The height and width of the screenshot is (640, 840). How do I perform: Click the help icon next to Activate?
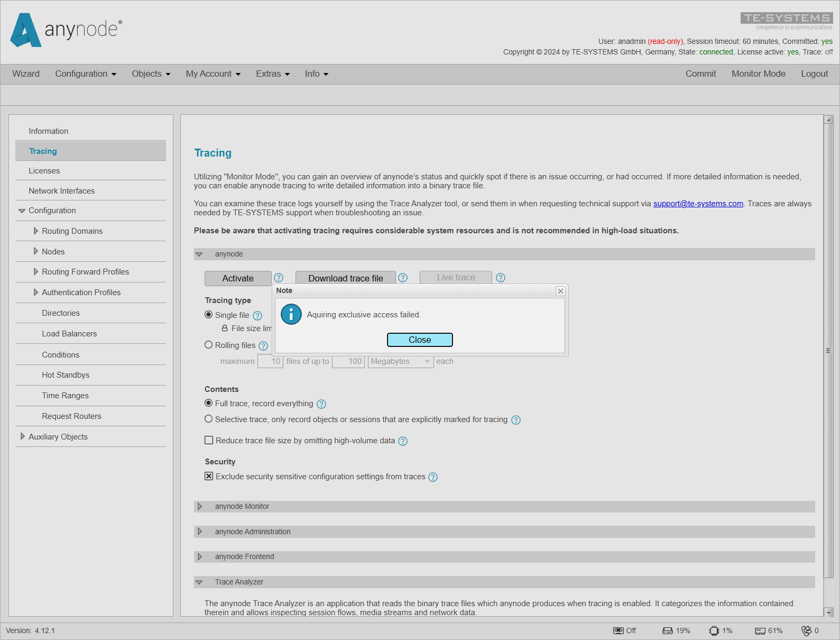pyautogui.click(x=279, y=278)
